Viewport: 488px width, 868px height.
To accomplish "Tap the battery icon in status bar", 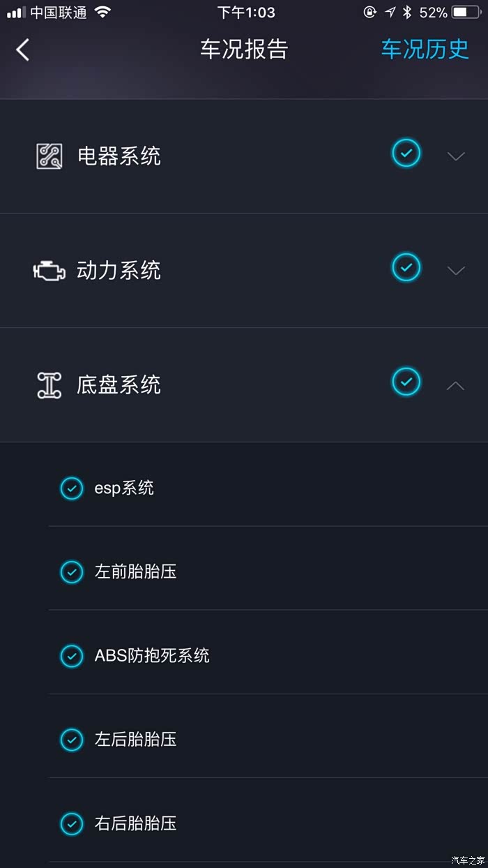I will [465, 13].
